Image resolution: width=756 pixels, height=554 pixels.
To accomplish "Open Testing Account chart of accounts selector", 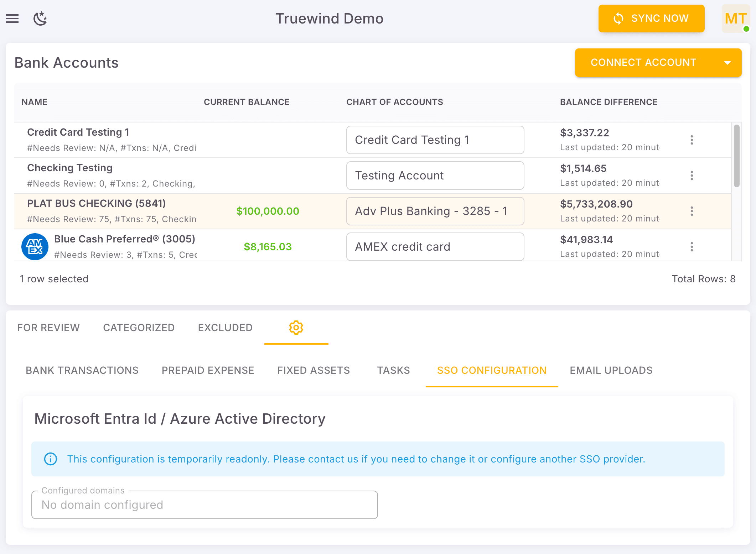I will (435, 176).
